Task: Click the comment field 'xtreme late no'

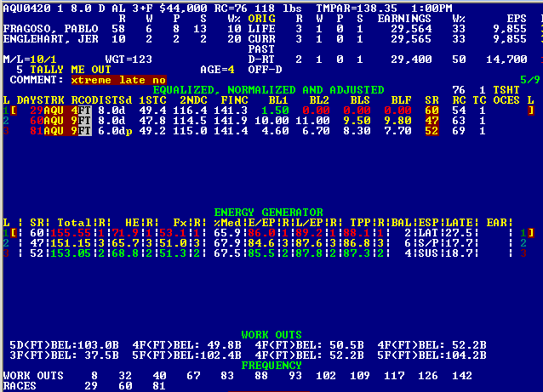Action: coord(119,80)
